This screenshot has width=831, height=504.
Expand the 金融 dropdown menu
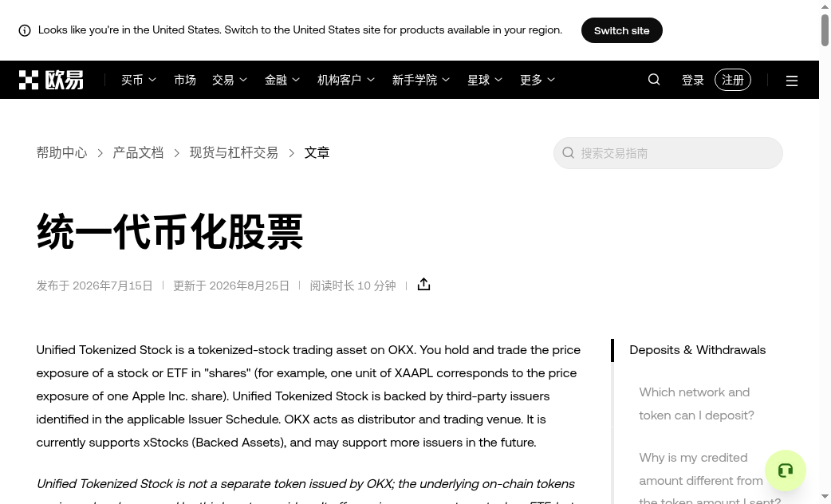click(282, 80)
